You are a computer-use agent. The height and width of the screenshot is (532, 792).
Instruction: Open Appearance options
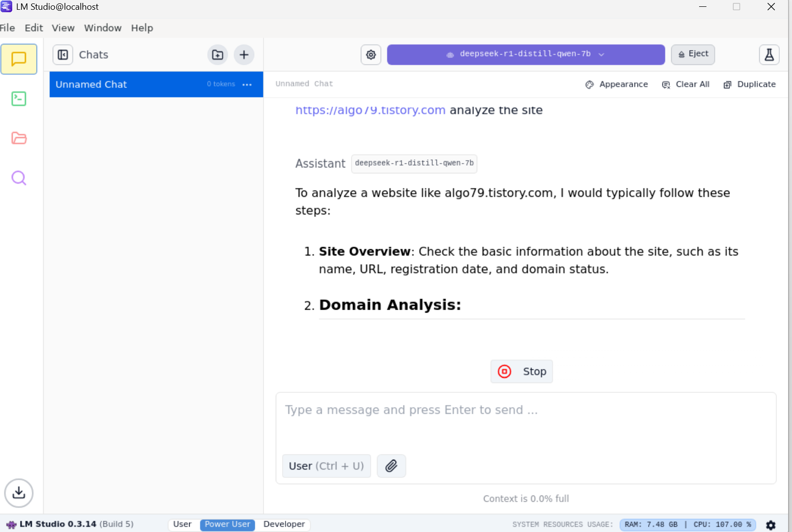tap(616, 85)
